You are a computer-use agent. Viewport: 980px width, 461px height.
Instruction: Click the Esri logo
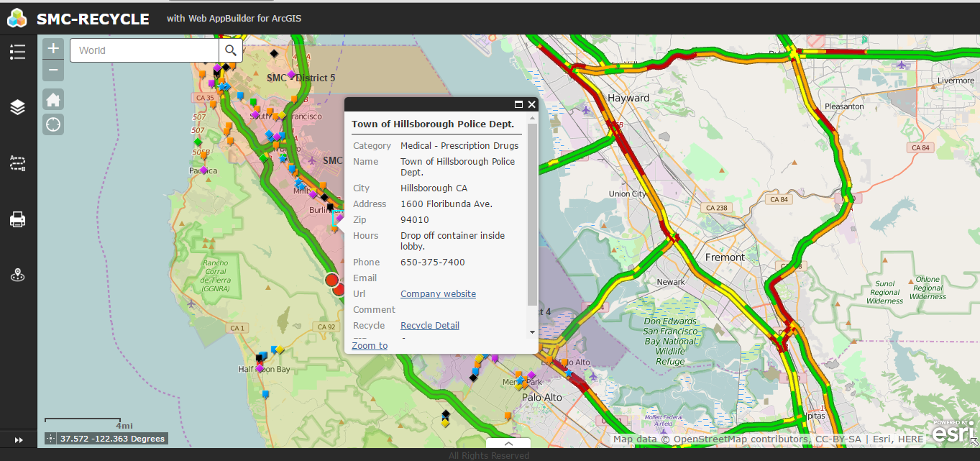click(953, 432)
